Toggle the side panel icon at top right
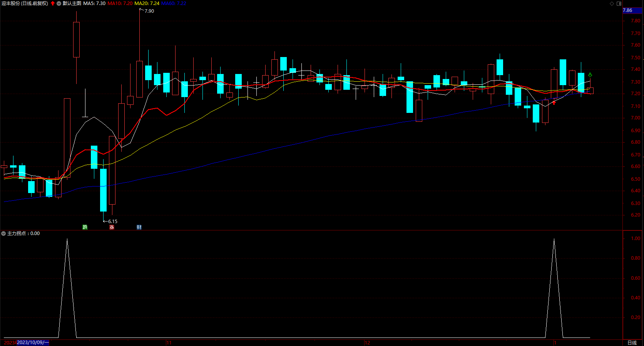Viewport: 644px width, 346px height. click(619, 3)
